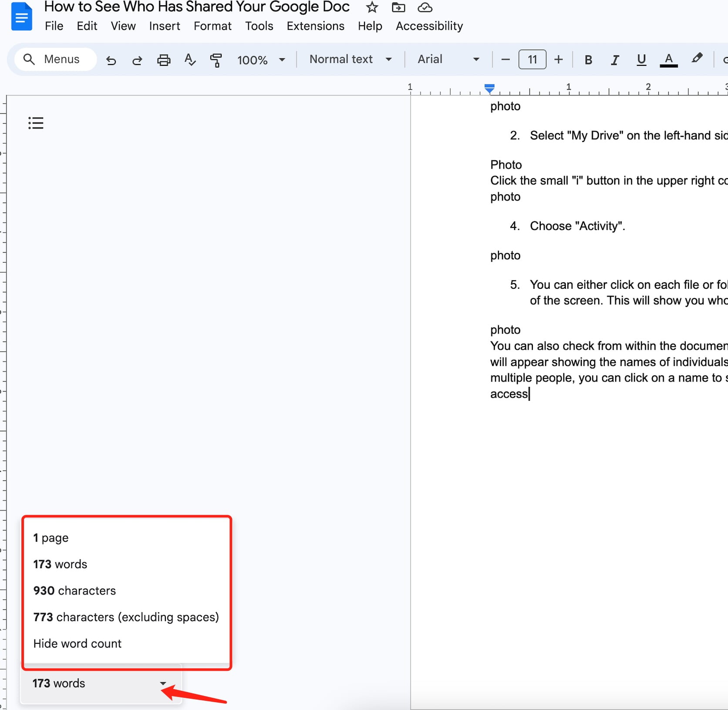This screenshot has height=710, width=728.
Task: Open the Google Docs home icon
Action: (22, 16)
